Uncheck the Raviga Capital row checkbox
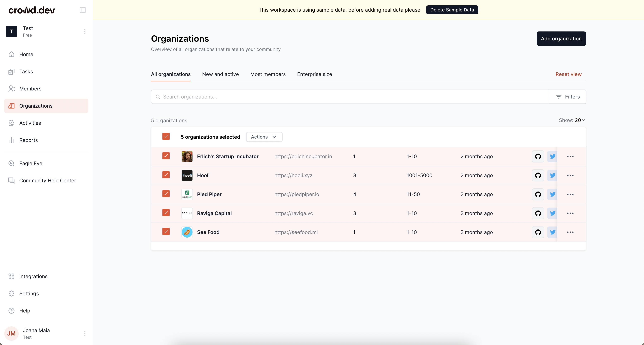 coord(166,213)
